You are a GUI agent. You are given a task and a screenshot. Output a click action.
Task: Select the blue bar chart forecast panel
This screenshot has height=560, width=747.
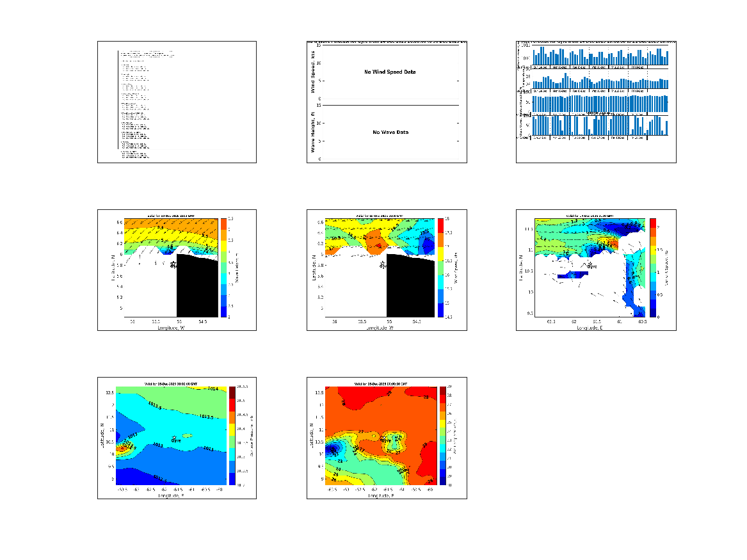pyautogui.click(x=596, y=102)
